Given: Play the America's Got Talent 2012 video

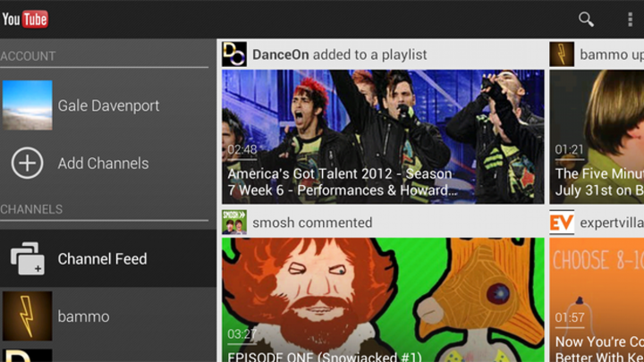Looking at the screenshot, I should (x=383, y=137).
